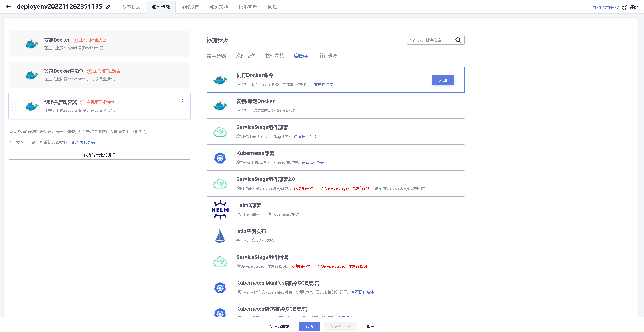Click the ServiceStage icon beside ServiceStage组件部署
The width and height of the screenshot is (644, 332).
220,132
